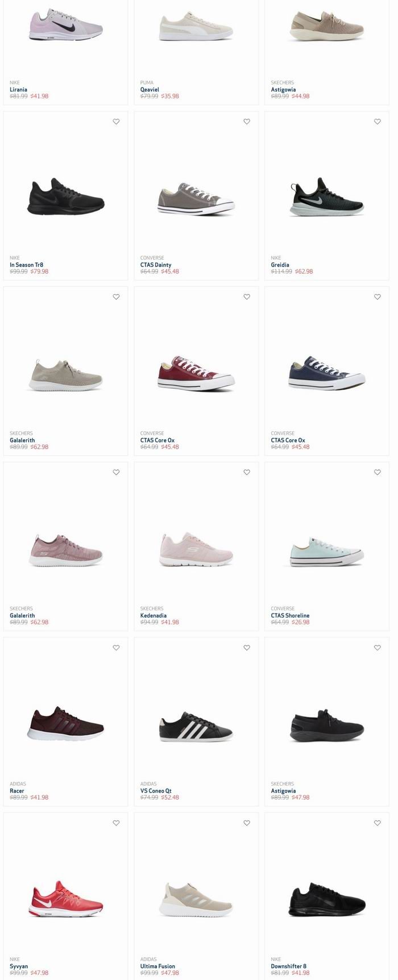View the pink Galalerith shoe picture
The image size is (398, 980).
tap(66, 549)
